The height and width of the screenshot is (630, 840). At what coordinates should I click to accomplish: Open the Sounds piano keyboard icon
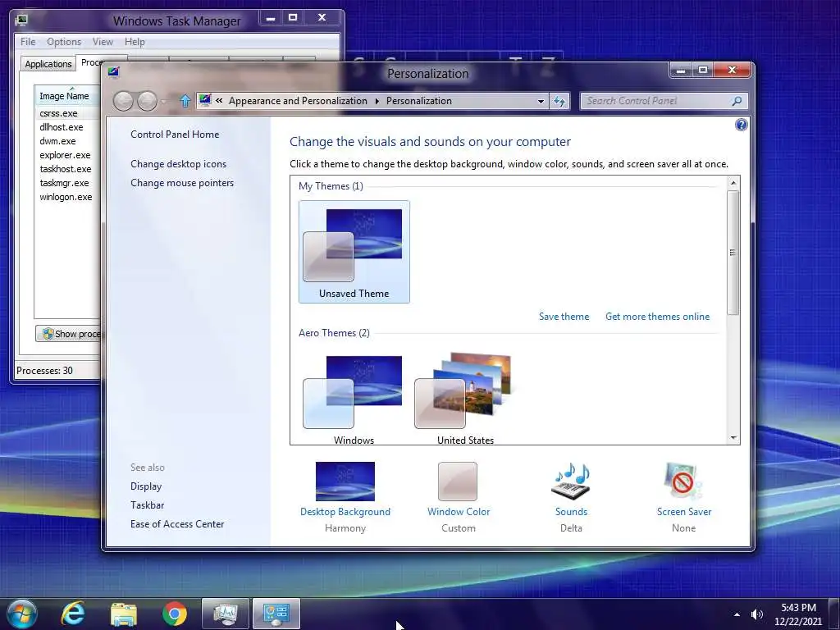(571, 481)
